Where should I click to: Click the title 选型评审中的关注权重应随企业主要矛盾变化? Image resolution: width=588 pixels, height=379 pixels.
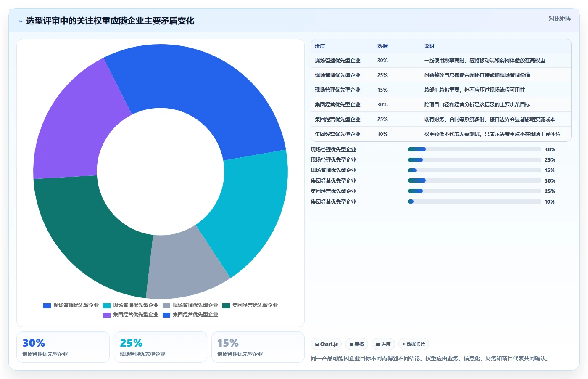coord(110,21)
